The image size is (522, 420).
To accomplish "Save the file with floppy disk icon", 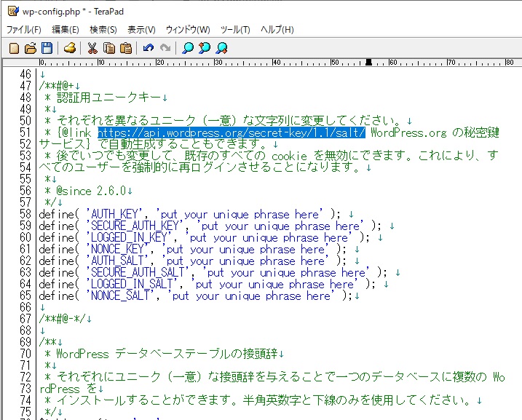I will pyautogui.click(x=47, y=48).
